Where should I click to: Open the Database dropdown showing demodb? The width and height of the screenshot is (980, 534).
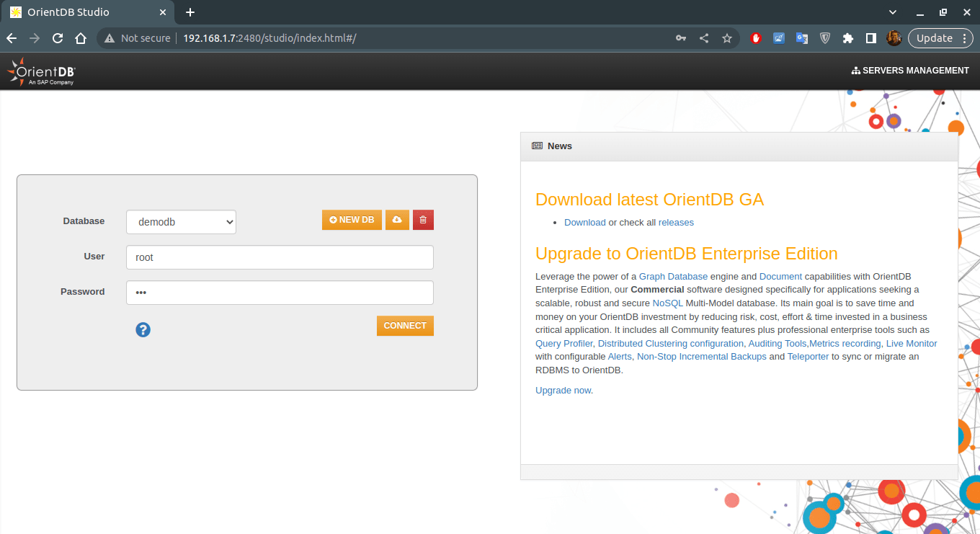(x=181, y=222)
